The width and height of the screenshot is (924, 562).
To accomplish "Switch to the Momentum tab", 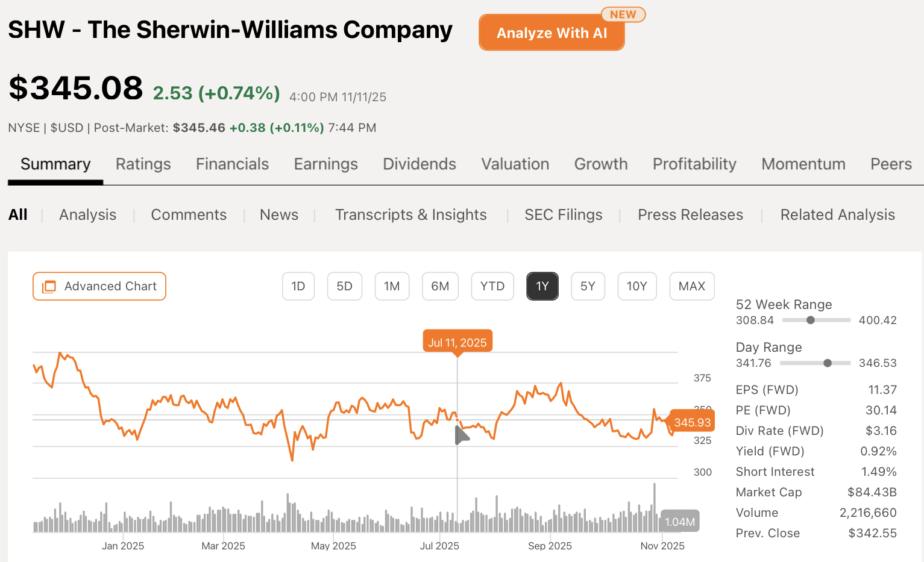I will 803,164.
